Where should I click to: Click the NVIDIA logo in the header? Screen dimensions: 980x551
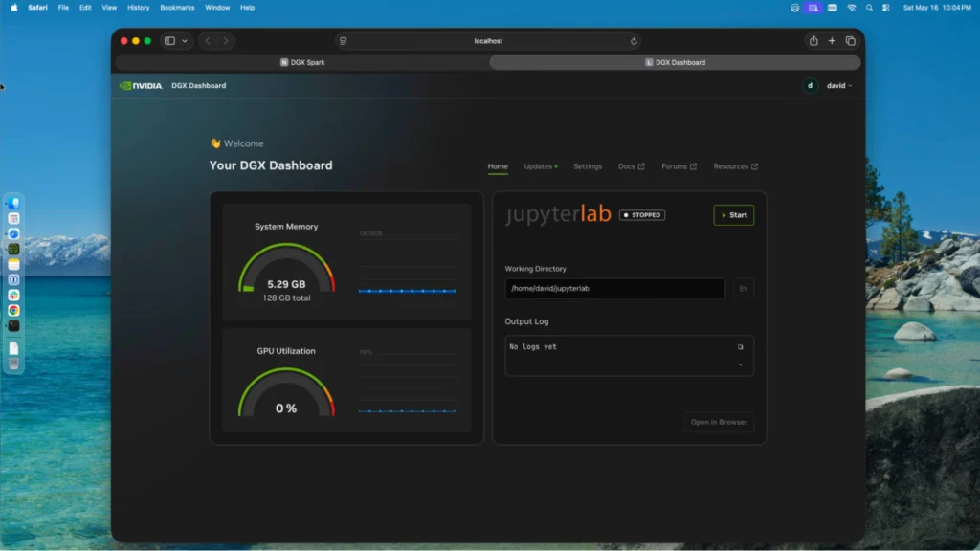coord(141,85)
